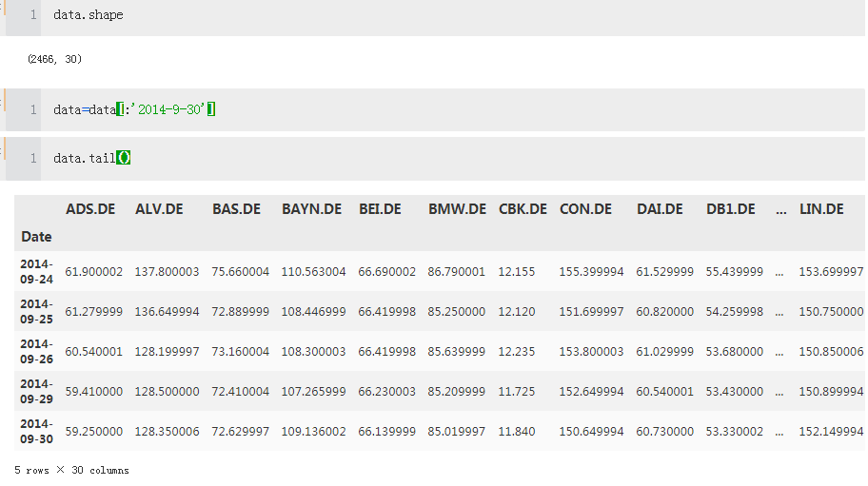Click the ADS.DE column header
Viewport: 868px width, 486px height.
[90, 209]
